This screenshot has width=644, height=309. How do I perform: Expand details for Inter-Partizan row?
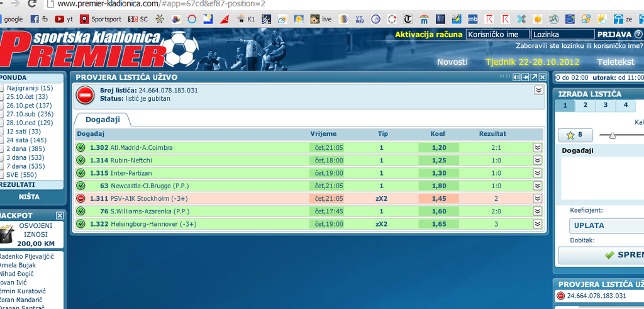coord(537,173)
